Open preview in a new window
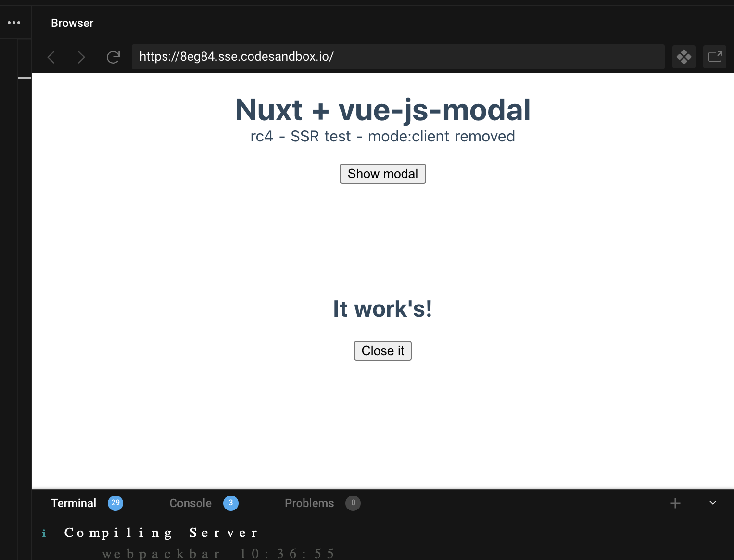The height and width of the screenshot is (560, 734). pos(715,57)
